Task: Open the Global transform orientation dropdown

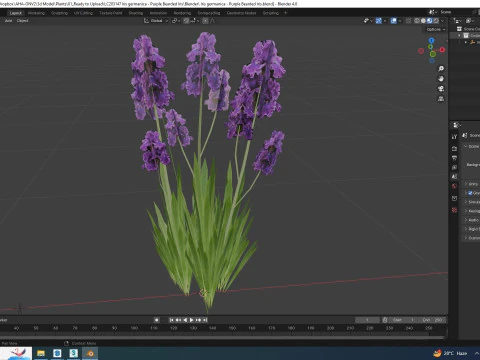Action: [x=156, y=21]
